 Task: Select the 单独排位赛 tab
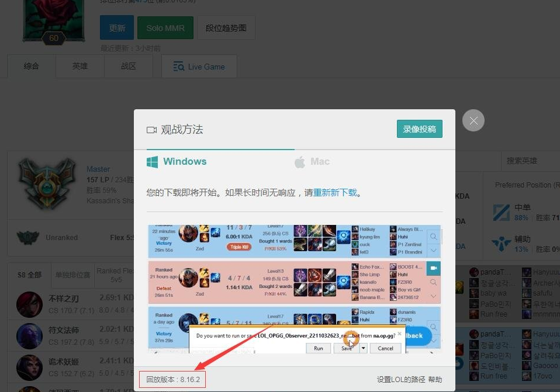(x=72, y=275)
